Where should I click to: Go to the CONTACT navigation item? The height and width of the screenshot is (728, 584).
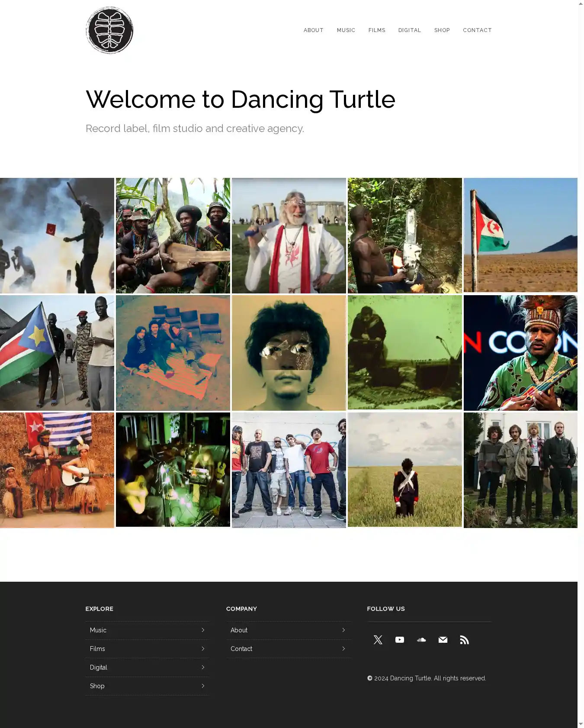477,30
